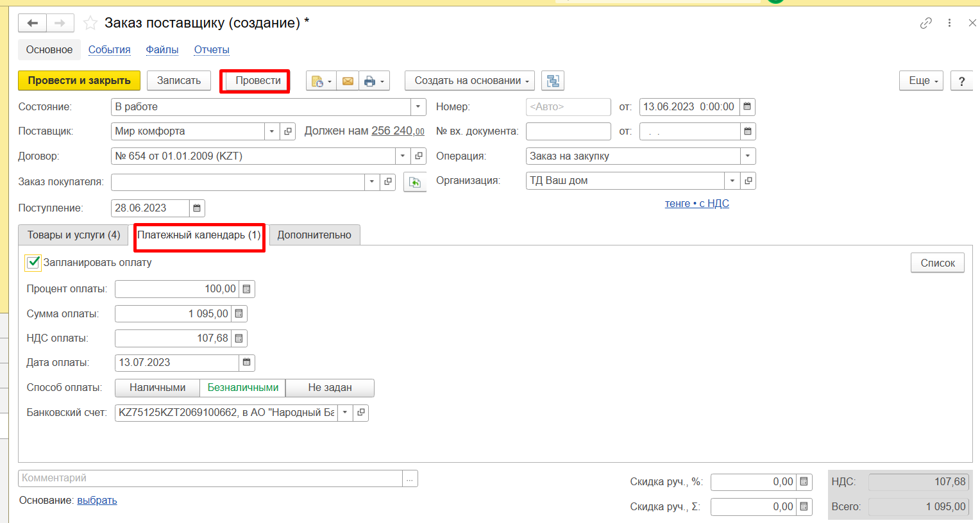Open the document structure icon button
The width and height of the screenshot is (980, 523).
point(552,81)
